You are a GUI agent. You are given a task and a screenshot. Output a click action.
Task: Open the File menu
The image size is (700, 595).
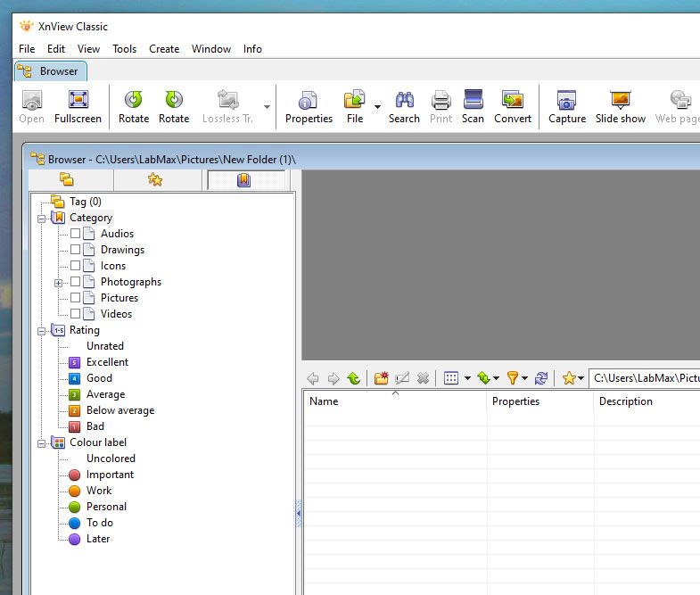pyautogui.click(x=27, y=49)
